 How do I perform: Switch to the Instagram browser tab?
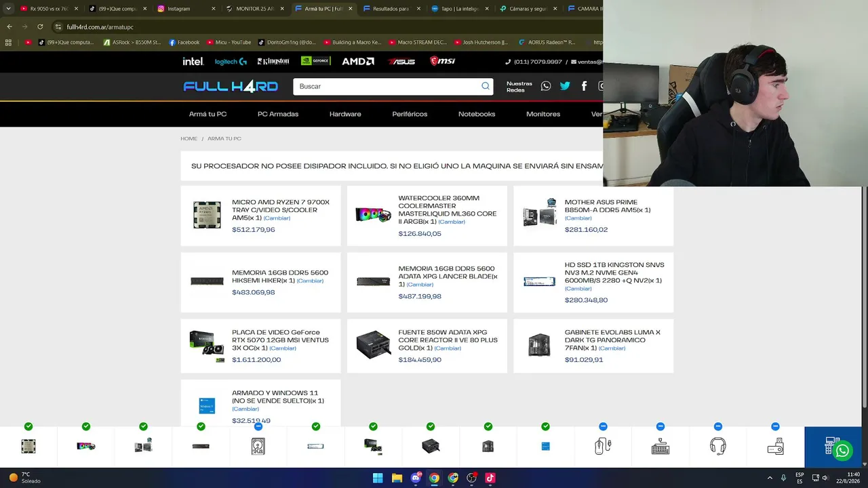[185, 9]
